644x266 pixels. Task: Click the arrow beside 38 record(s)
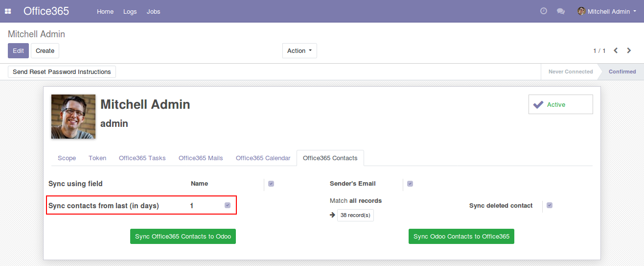pyautogui.click(x=333, y=215)
